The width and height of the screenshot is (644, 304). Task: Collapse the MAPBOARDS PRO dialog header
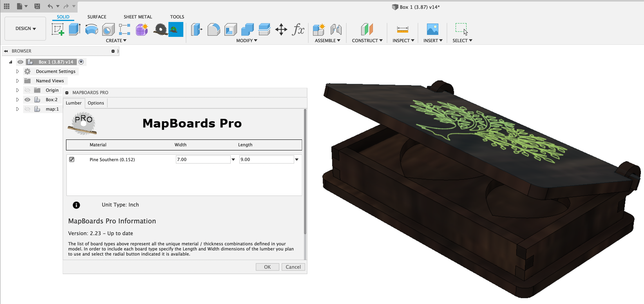tap(67, 93)
